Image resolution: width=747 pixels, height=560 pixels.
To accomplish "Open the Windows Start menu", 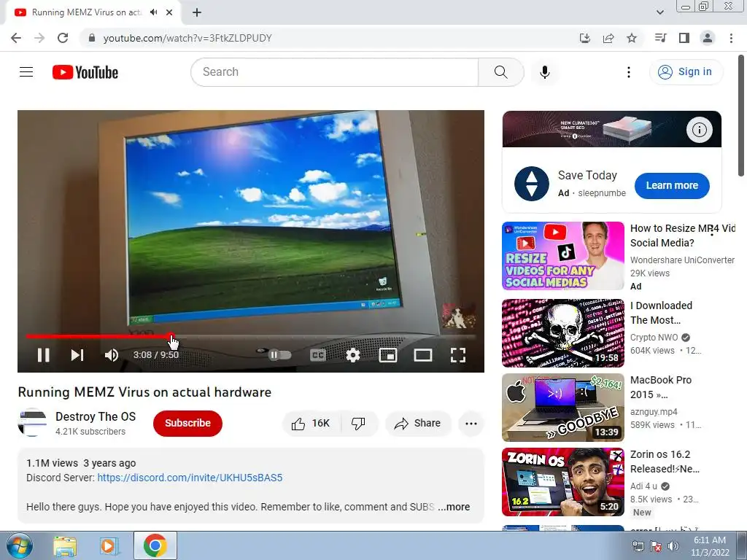I will tap(19, 545).
